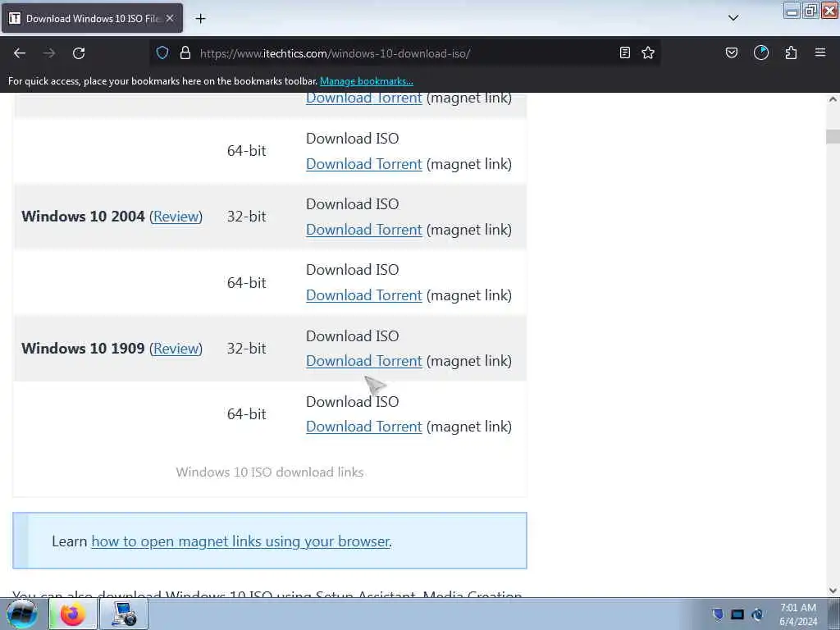840x630 pixels.
Task: Open the Firefox application hamburger menu
Action: [x=820, y=52]
